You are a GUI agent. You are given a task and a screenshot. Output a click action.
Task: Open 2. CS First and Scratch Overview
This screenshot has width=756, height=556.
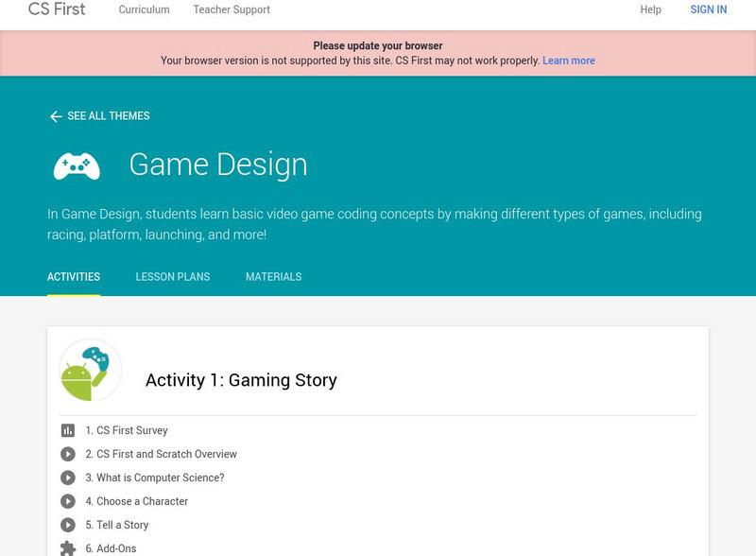[x=161, y=454]
